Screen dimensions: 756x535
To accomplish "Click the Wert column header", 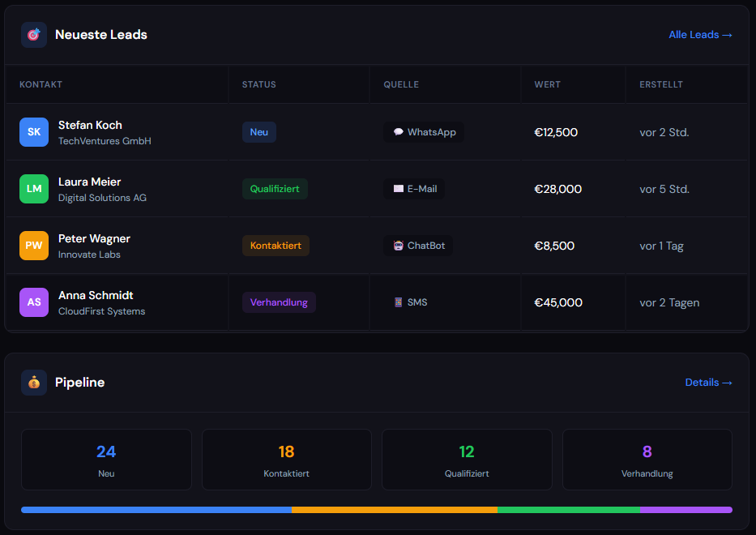I will 547,84.
